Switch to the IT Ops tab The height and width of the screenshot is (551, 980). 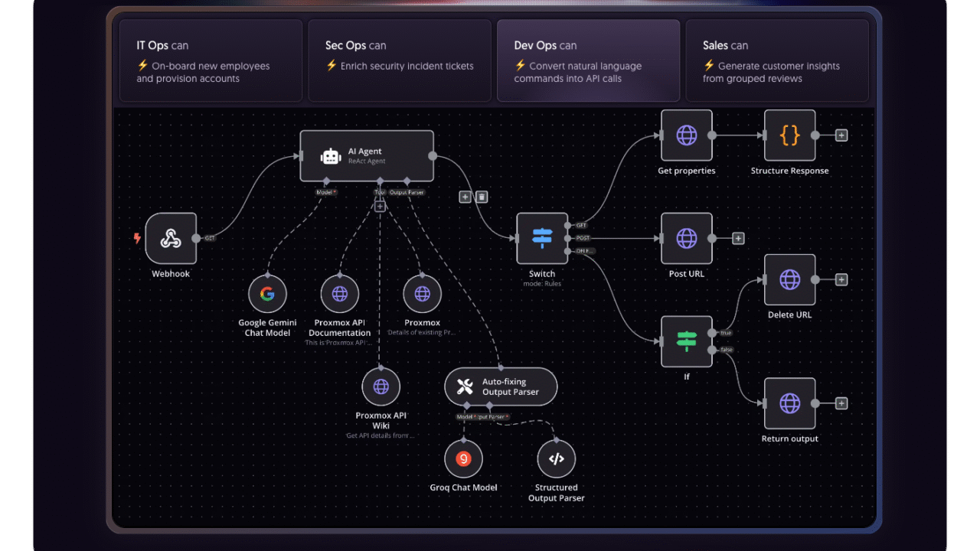click(x=211, y=60)
